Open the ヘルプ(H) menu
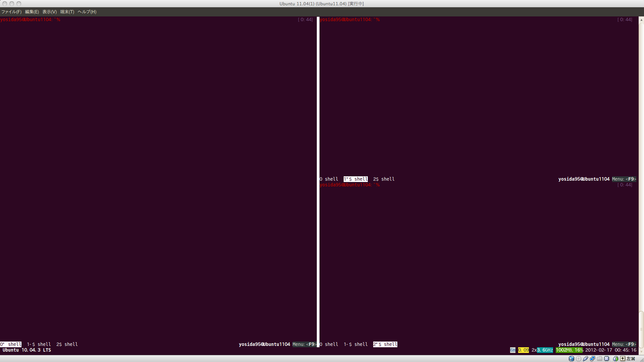The image size is (644, 362). tap(87, 12)
